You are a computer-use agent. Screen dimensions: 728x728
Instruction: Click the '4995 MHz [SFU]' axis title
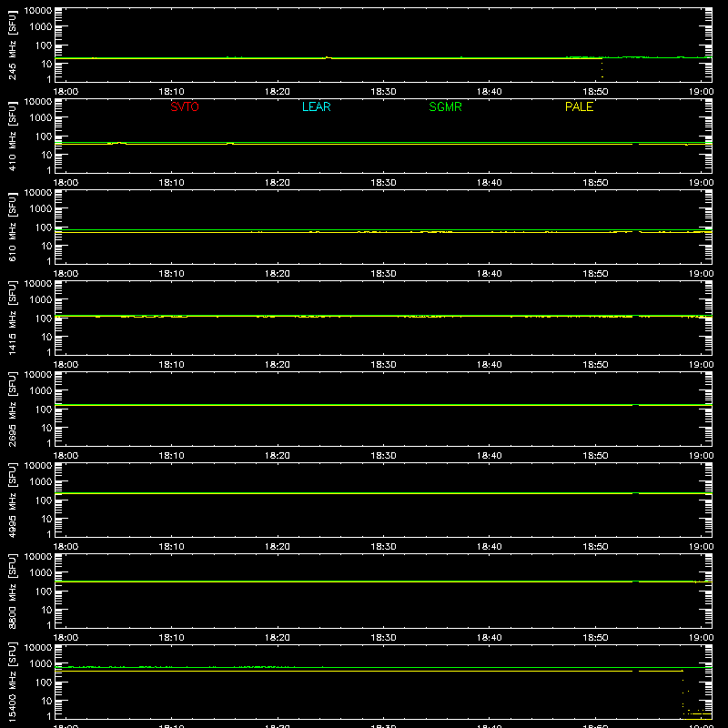point(13,500)
